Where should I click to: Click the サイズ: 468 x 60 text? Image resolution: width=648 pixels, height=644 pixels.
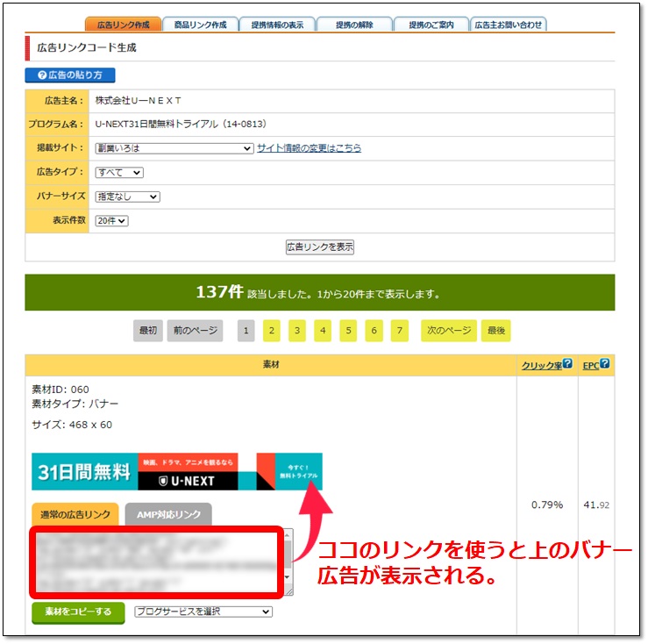[72, 425]
